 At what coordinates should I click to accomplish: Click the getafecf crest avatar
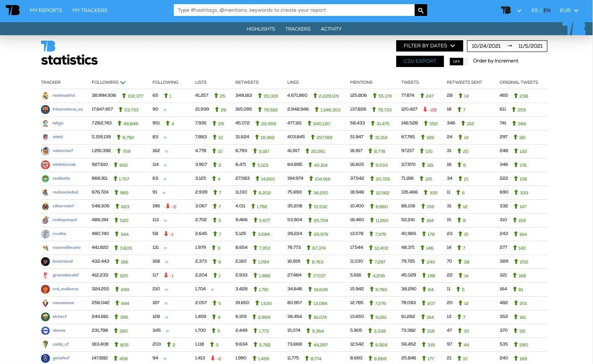point(45,358)
